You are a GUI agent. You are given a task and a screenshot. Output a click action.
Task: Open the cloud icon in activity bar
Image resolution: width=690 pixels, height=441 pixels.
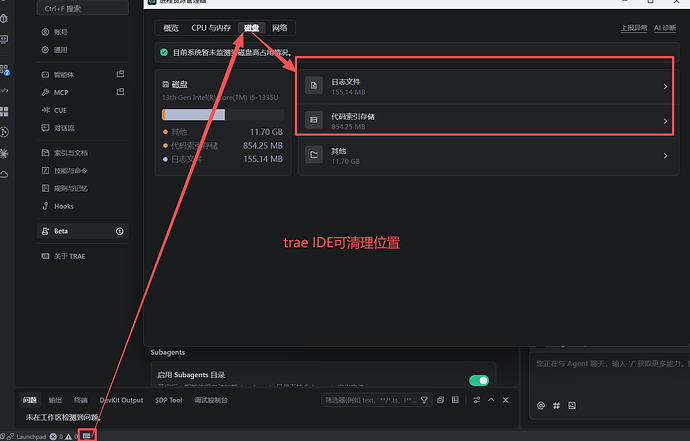click(x=4, y=174)
